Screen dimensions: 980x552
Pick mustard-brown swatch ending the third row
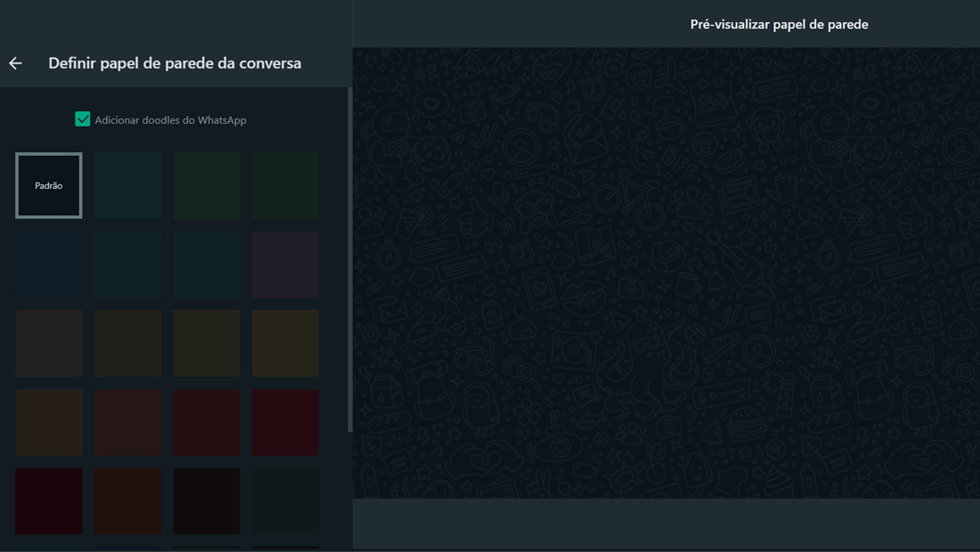click(x=286, y=344)
